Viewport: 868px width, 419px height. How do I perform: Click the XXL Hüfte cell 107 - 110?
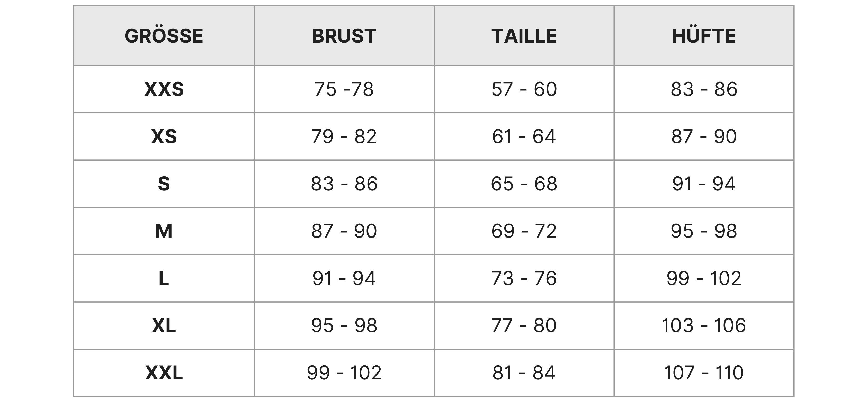click(704, 373)
